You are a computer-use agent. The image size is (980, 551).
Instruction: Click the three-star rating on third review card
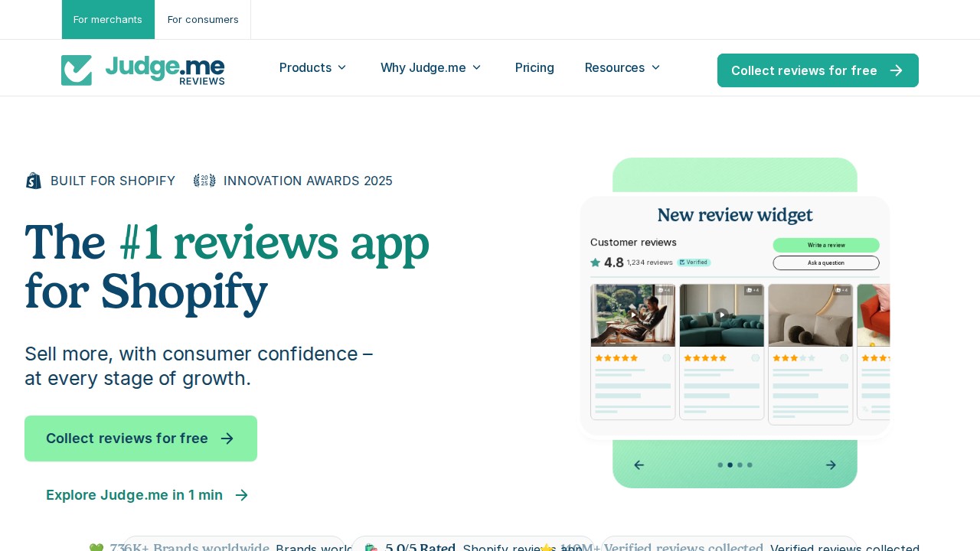click(794, 358)
